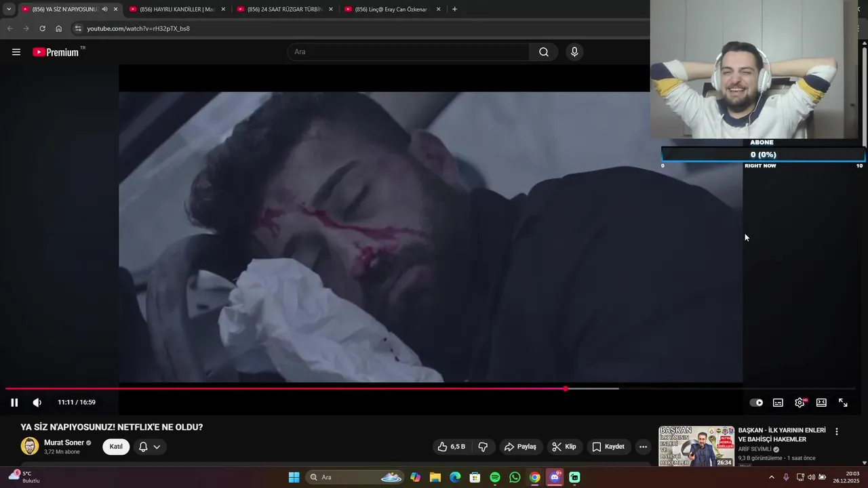Expand the tab search dropdown arrow
Viewport: 868px width, 488px height.
[x=9, y=9]
